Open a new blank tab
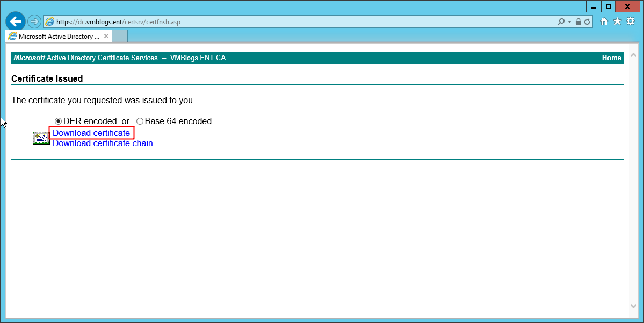This screenshot has width=644, height=323. [120, 37]
